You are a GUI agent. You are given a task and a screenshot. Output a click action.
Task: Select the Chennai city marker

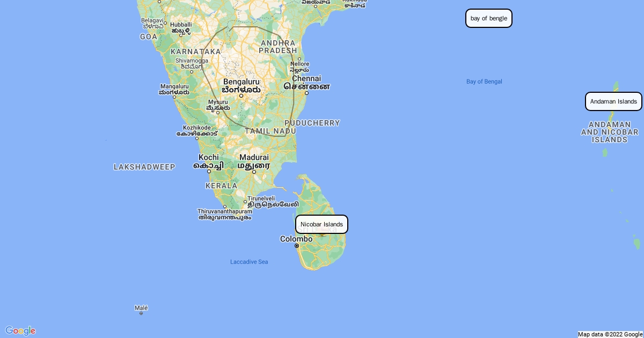[306, 93]
